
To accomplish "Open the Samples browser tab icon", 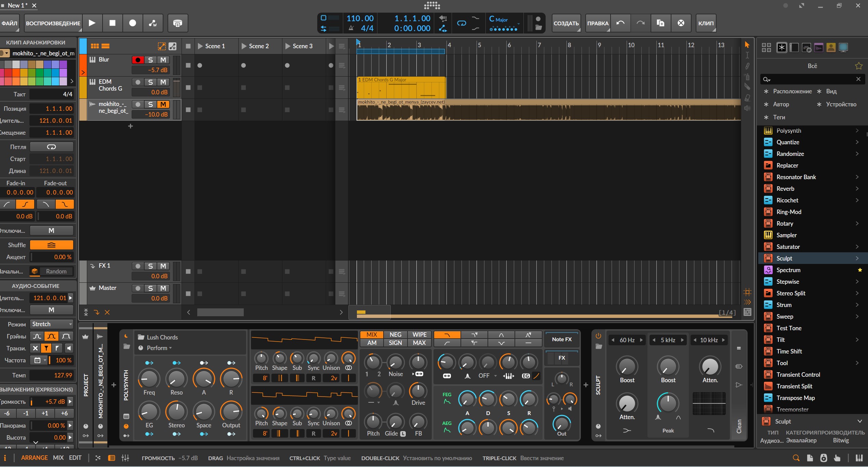I will pos(818,48).
